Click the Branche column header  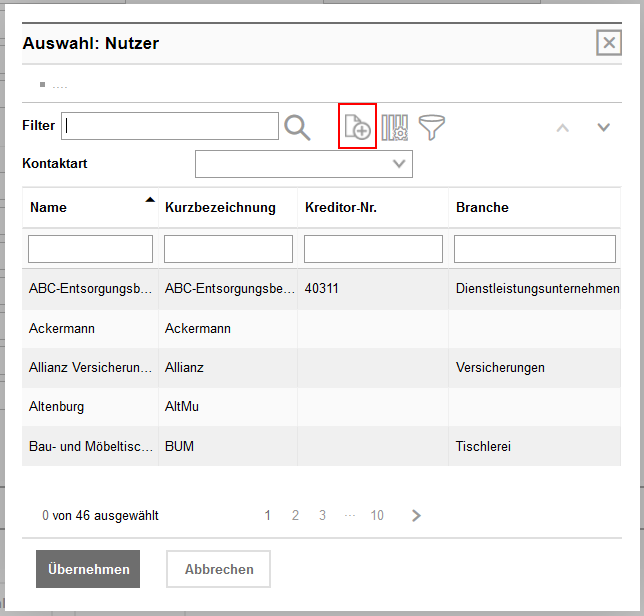(x=482, y=208)
